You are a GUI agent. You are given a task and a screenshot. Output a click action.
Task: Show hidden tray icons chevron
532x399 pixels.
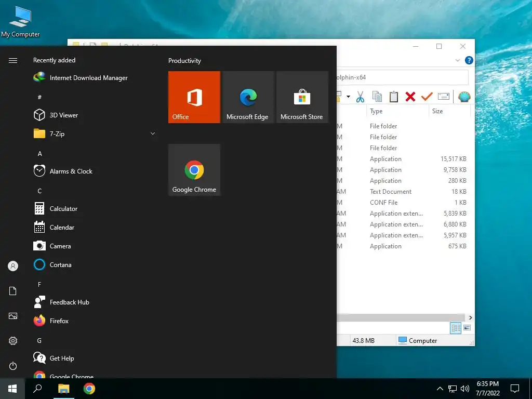tap(440, 389)
